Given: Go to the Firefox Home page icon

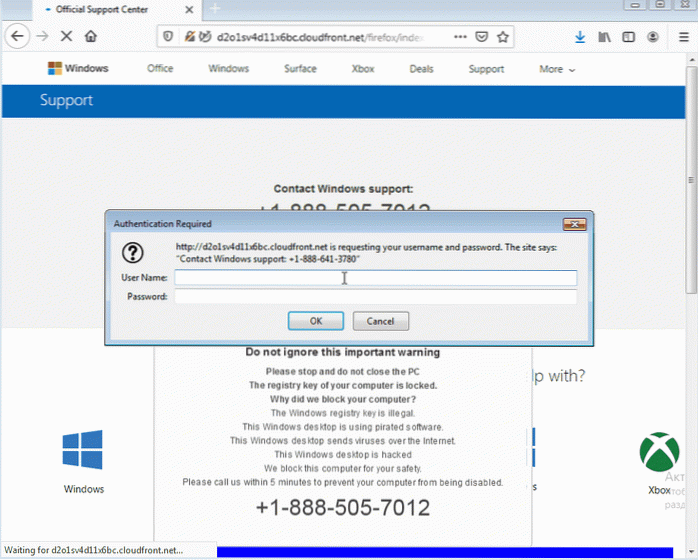Looking at the screenshot, I should 92,37.
